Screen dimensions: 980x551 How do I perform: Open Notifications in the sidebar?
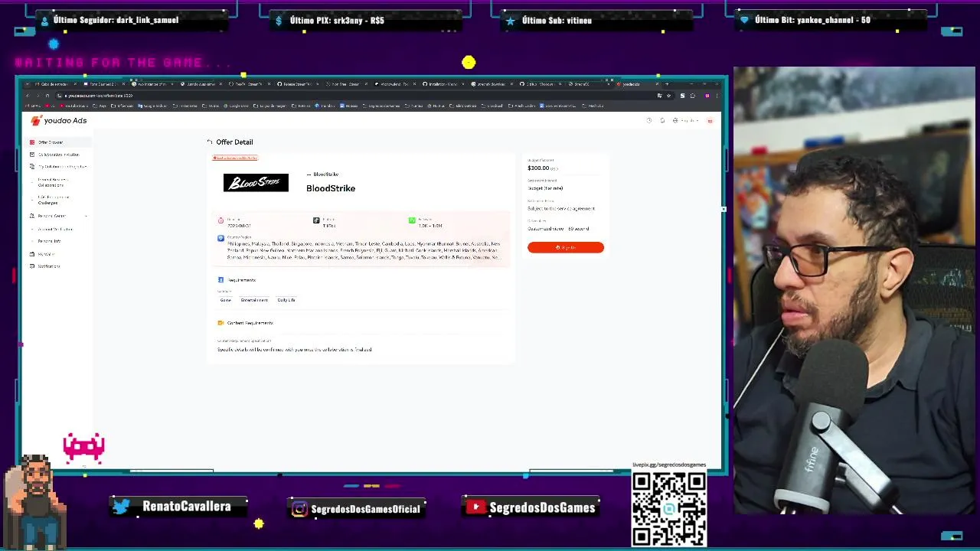[49, 266]
